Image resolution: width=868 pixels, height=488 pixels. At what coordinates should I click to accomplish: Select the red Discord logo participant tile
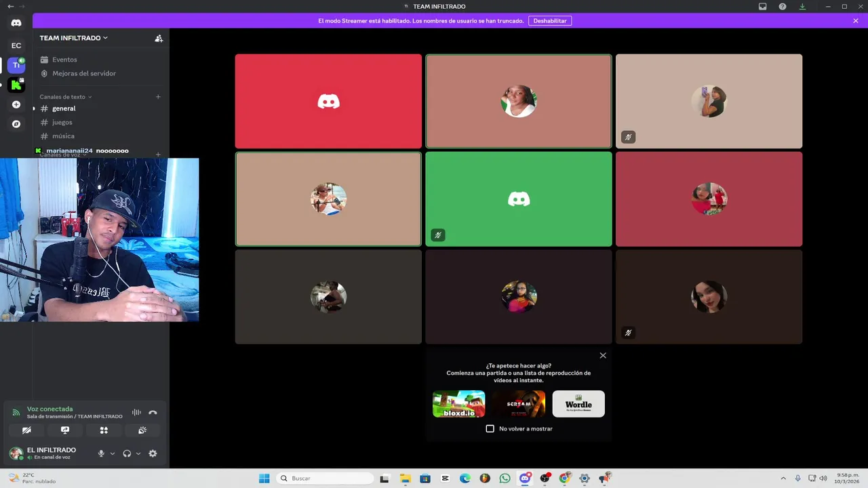pos(328,101)
